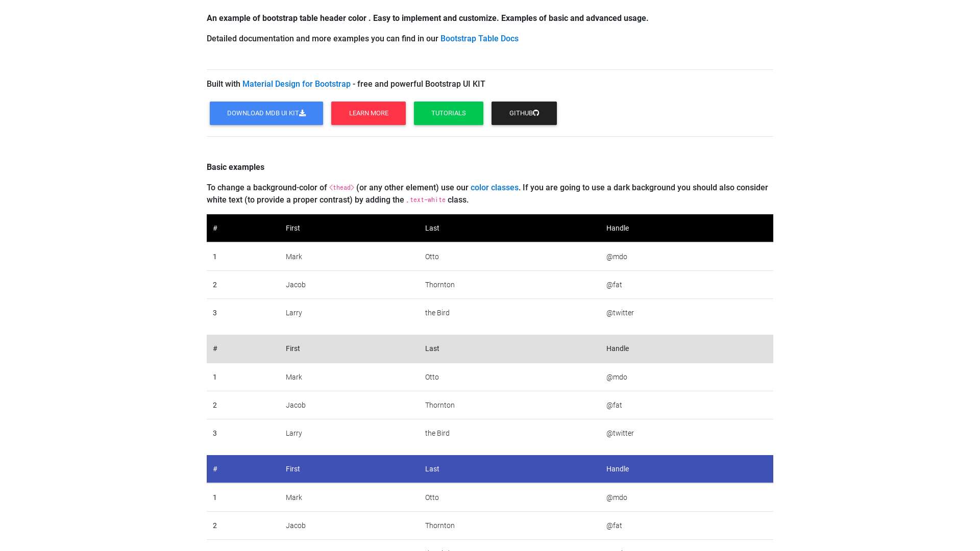Click the LEARN MORE button
The image size is (980, 551).
tap(368, 113)
